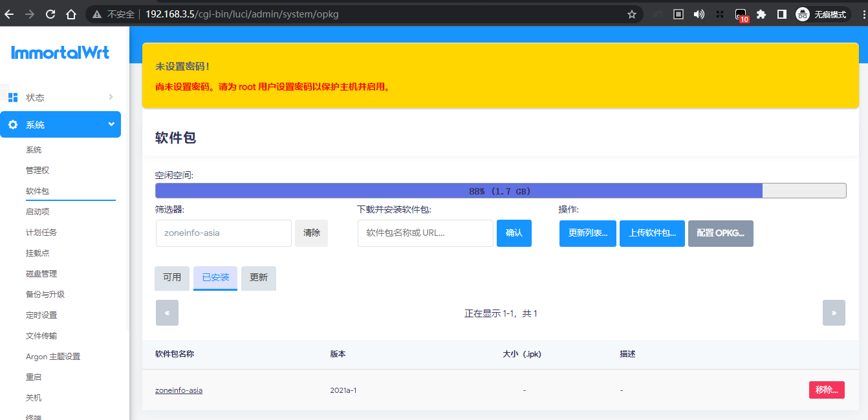Open the browser home page icon
This screenshot has width=868, height=420.
pyautogui.click(x=71, y=14)
